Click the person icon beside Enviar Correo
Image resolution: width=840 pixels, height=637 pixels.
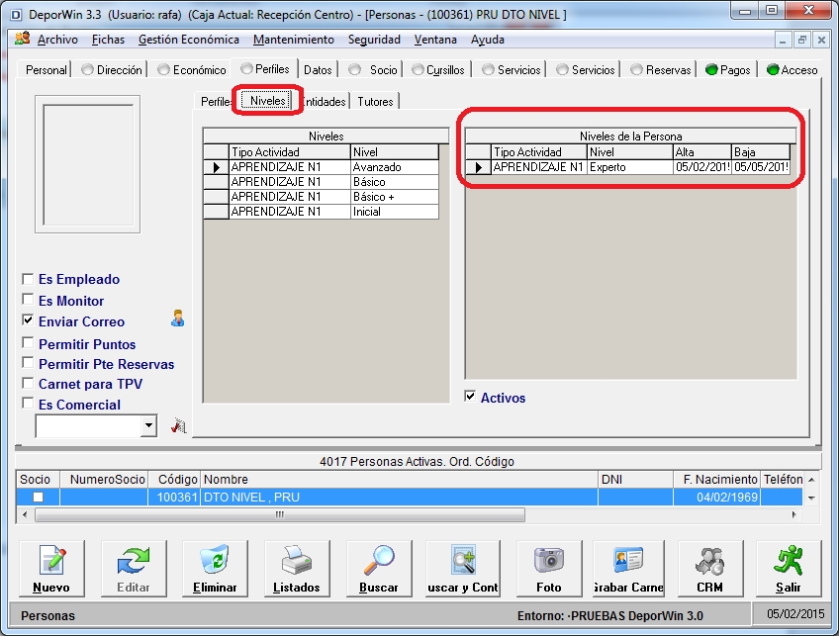point(178,318)
